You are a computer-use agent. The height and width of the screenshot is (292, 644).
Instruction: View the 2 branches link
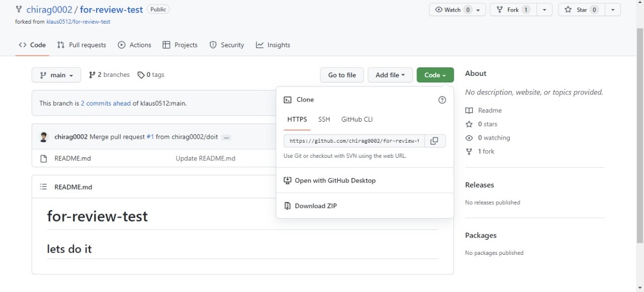pyautogui.click(x=109, y=74)
